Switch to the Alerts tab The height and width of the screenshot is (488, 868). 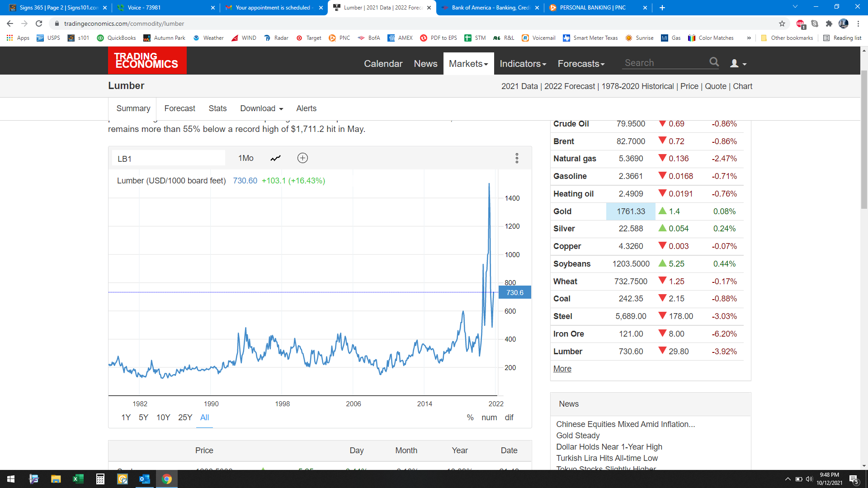click(306, 108)
